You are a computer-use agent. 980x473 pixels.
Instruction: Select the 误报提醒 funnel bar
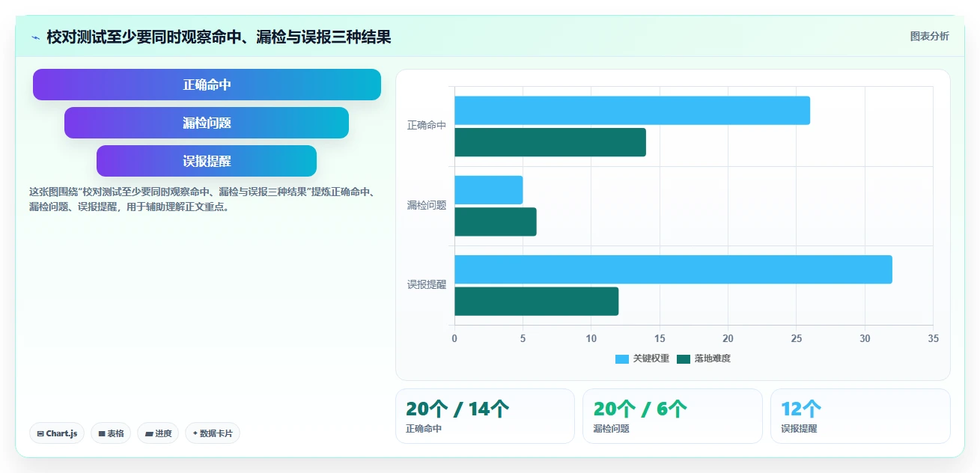pos(207,161)
